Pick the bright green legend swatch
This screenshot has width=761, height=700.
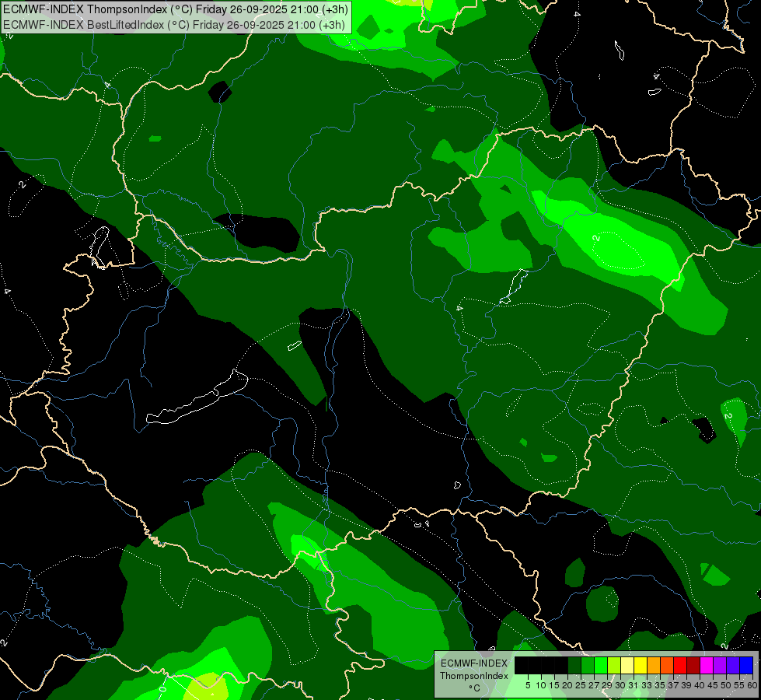600,665
